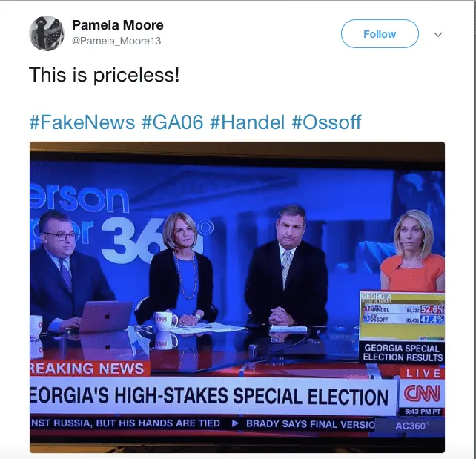Image resolution: width=476 pixels, height=459 pixels.
Task: Open the Pamela Moore display name link
Action: click(x=117, y=25)
